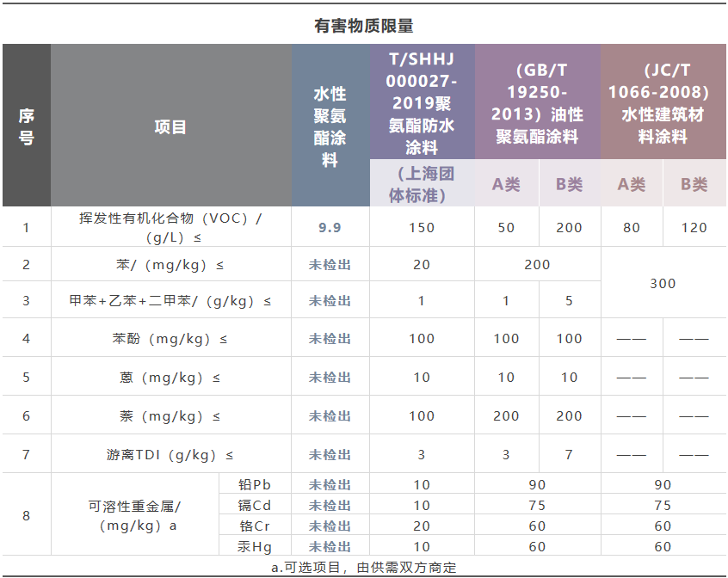
Task: Select the 上海团体标准 subheader cell
Action: [x=422, y=184]
